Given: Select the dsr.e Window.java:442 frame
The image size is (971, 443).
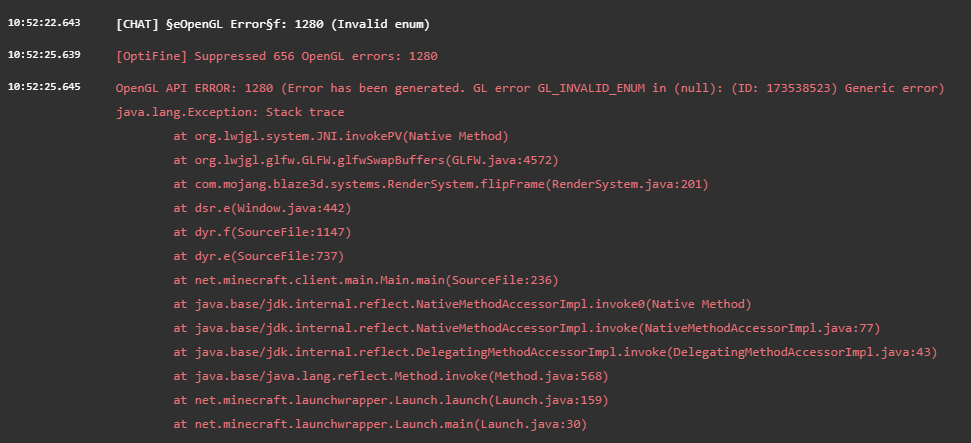Looking at the screenshot, I should click(262, 208).
